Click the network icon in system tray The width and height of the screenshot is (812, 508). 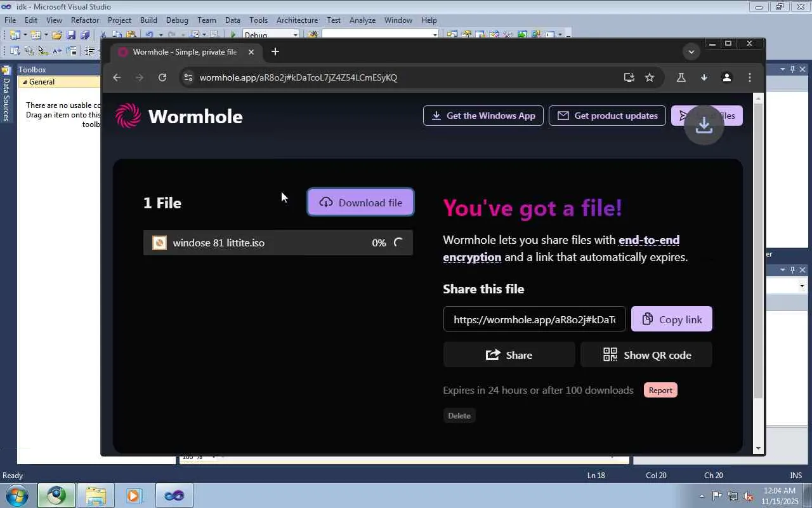[x=733, y=496]
